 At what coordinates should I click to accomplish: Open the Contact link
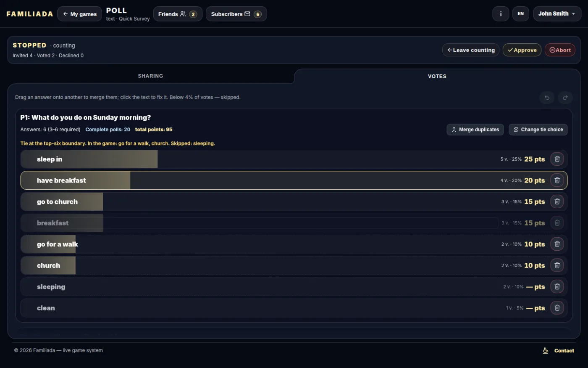pos(564,351)
